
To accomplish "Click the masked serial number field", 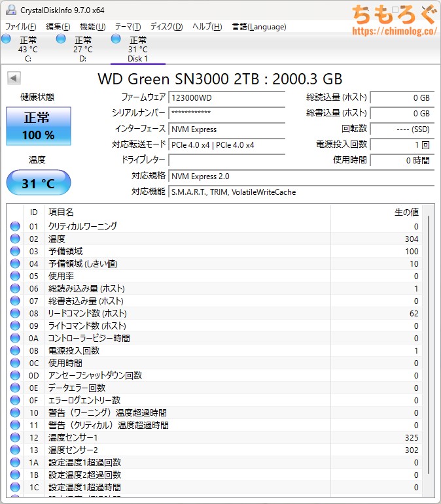I will (x=226, y=113).
